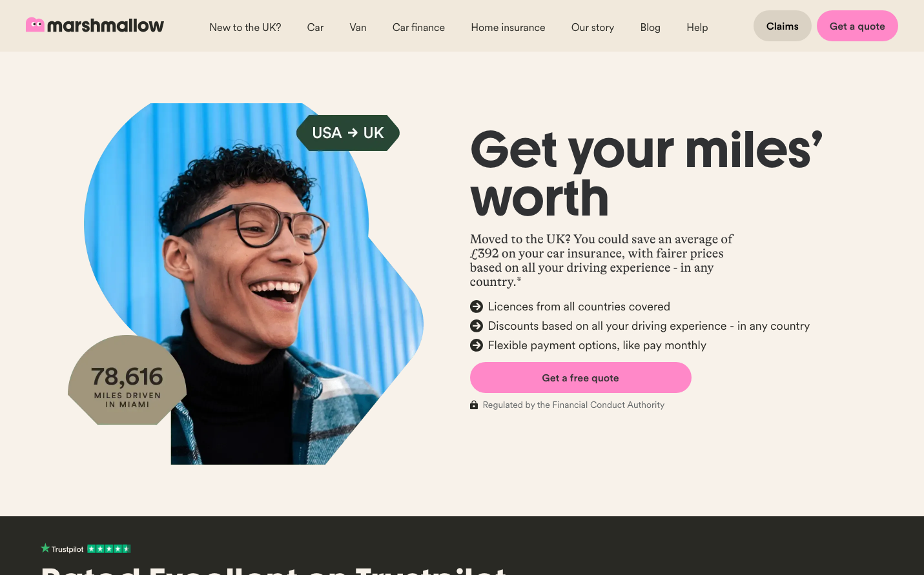This screenshot has height=575, width=924.
Task: Click the arrow icon beside Flexible payment options
Action: pyautogui.click(x=477, y=345)
